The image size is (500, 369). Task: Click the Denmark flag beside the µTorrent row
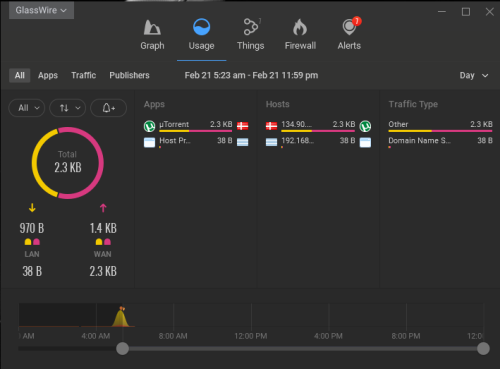click(242, 126)
